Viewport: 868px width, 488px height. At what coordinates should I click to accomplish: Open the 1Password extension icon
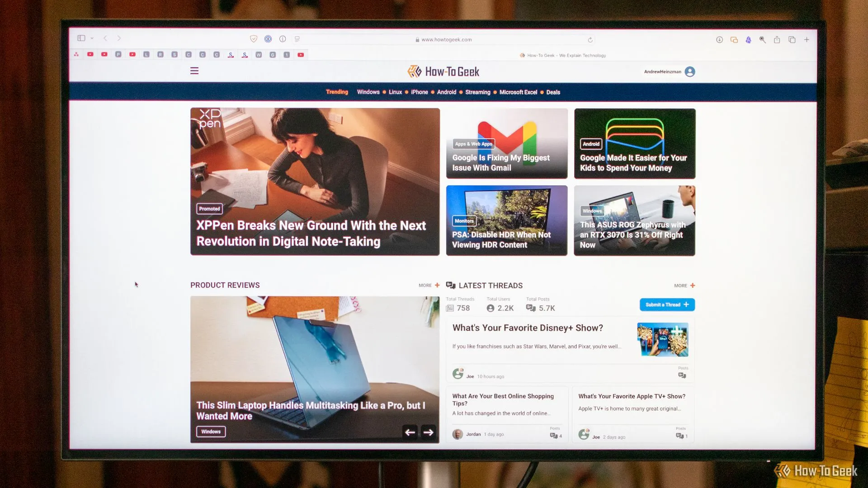tap(268, 39)
